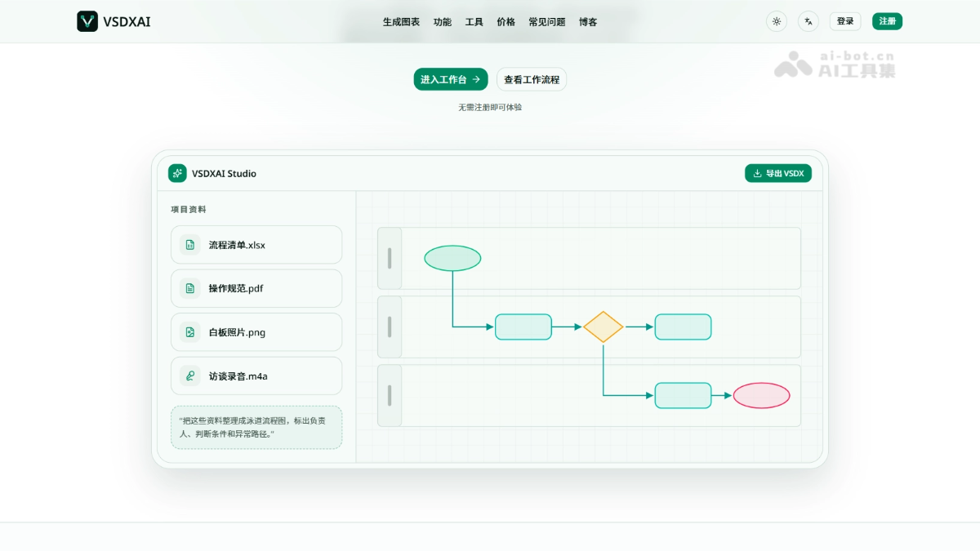Image resolution: width=980 pixels, height=551 pixels.
Task: Click the VSDXAI logo icon
Action: 87,21
